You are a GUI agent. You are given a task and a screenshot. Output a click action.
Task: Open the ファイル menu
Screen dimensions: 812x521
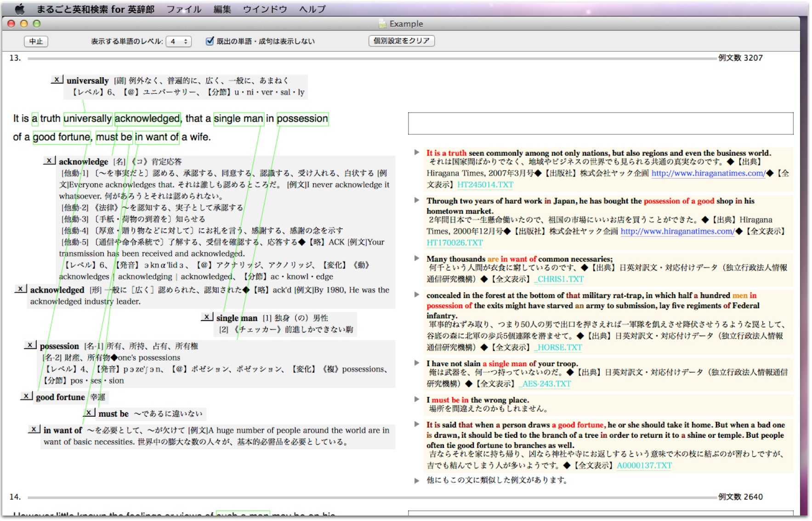[x=183, y=9]
